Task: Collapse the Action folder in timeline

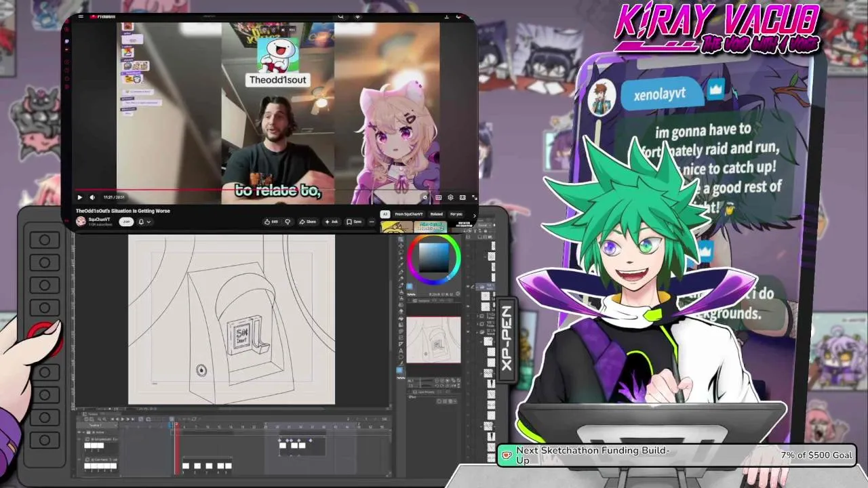Action: click(83, 432)
